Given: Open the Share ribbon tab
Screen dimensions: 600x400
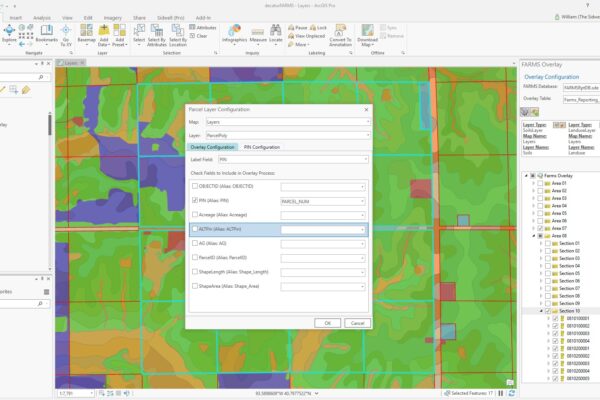Looking at the screenshot, I should point(139,18).
